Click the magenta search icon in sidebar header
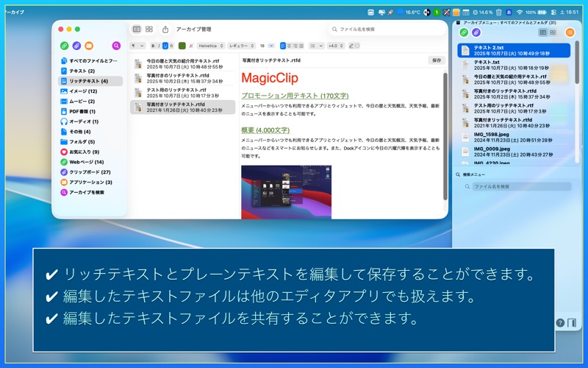588x368 pixels. coord(116,46)
